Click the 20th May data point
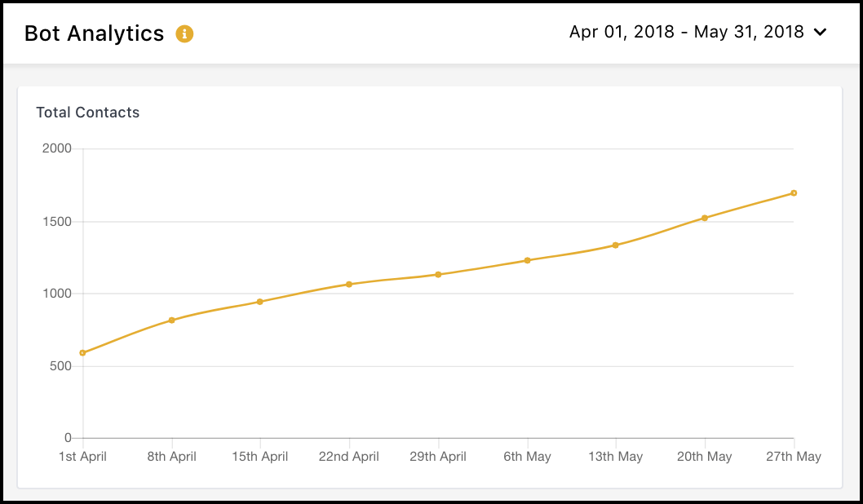Viewport: 863px width, 504px height. click(705, 218)
